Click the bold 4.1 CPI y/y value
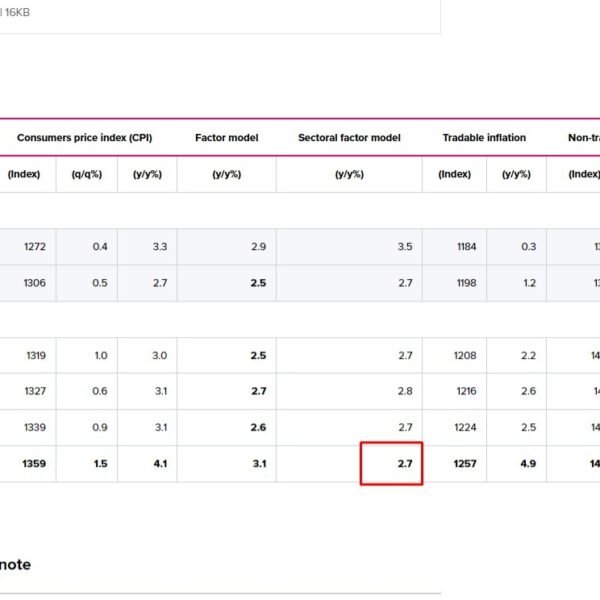 click(x=160, y=464)
